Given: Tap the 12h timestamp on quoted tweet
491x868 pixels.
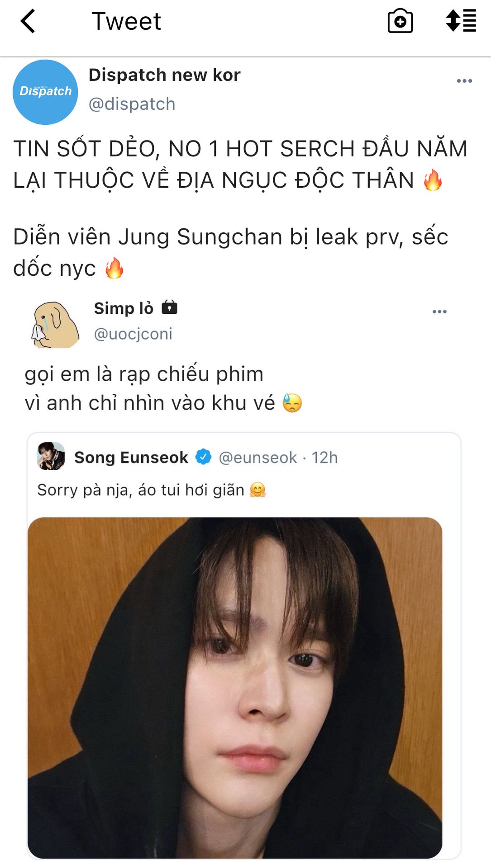Looking at the screenshot, I should pos(324,458).
